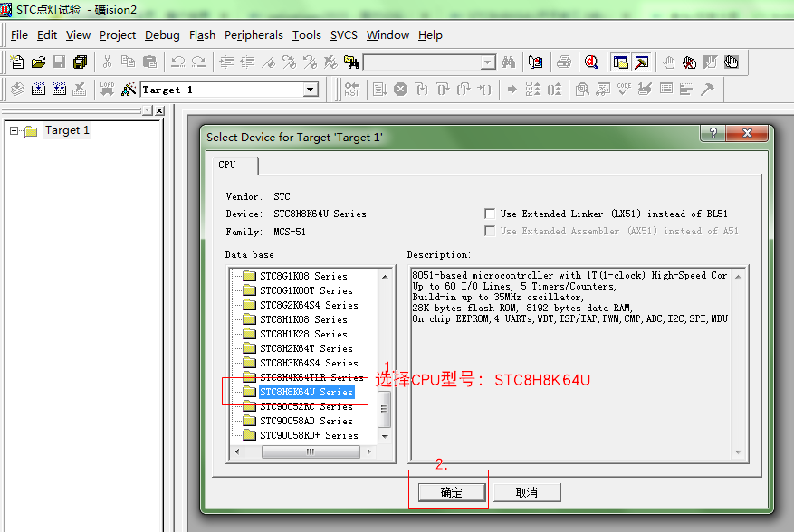Screen dimensions: 794x532
Task: Click inside the find text input field
Action: click(422, 62)
